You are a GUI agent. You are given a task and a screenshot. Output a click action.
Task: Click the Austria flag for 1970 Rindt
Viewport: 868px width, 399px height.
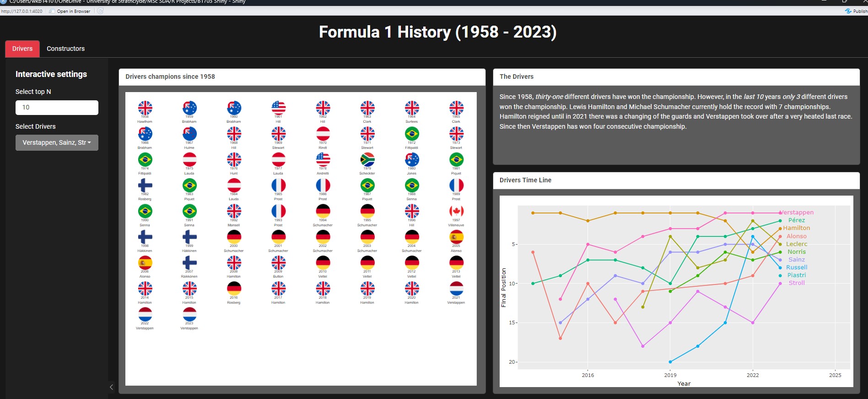click(x=323, y=134)
